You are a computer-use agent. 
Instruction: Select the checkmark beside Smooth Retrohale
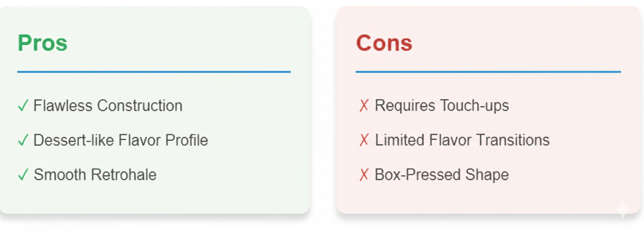pyautogui.click(x=23, y=175)
